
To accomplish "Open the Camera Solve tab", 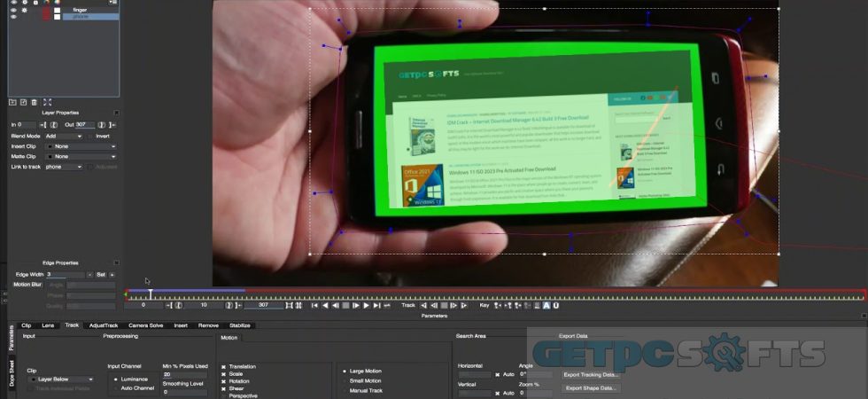I will (x=145, y=325).
